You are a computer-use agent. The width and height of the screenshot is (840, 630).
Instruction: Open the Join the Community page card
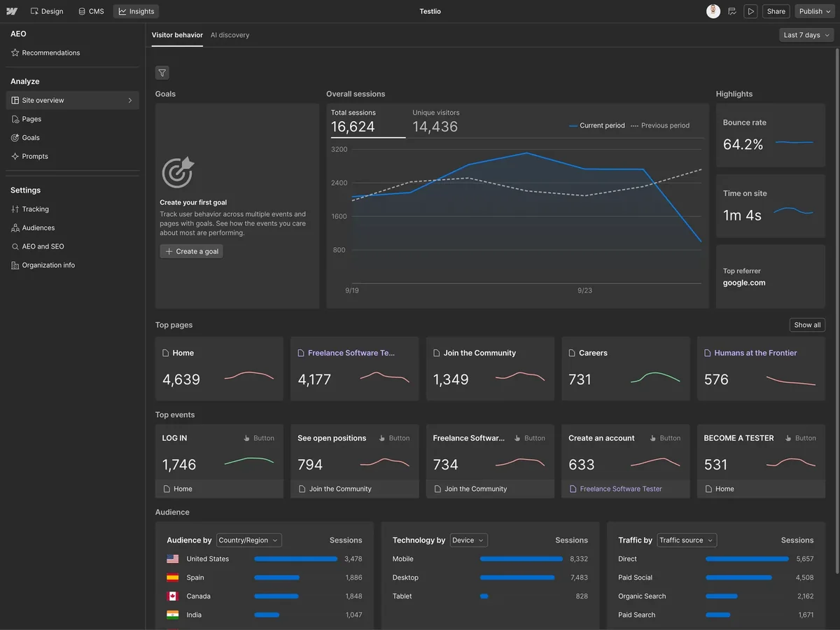[x=490, y=369]
